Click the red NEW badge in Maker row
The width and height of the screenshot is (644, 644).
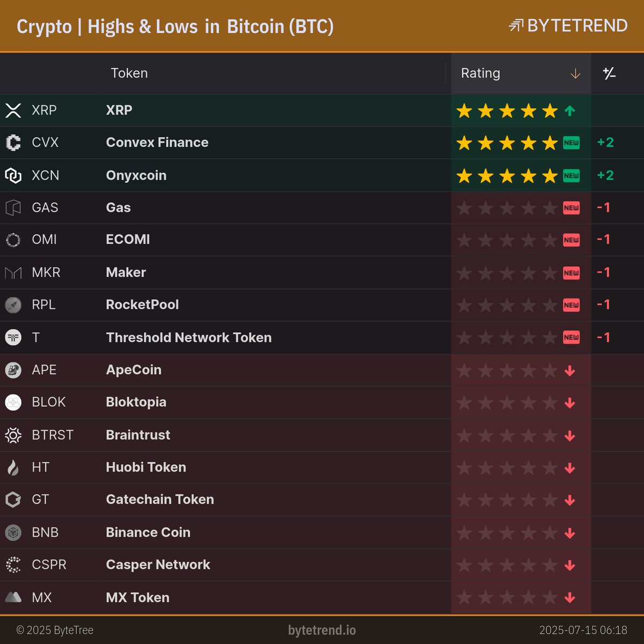tap(571, 273)
